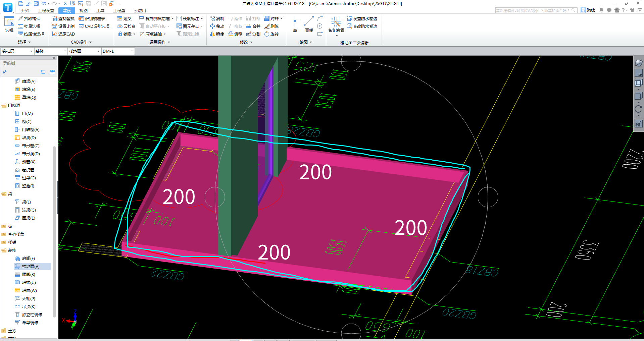Image resolution: width=644 pixels, height=341 pixels.
Task: Open 识别楼层表 recognize floor table
Action: (x=92, y=18)
